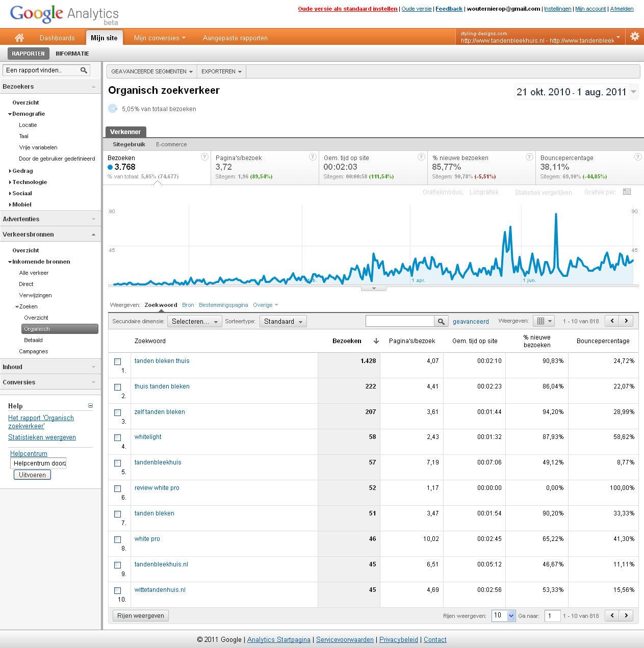
Task: Check the box for 'thuis tanden bleken'
Action: [118, 387]
